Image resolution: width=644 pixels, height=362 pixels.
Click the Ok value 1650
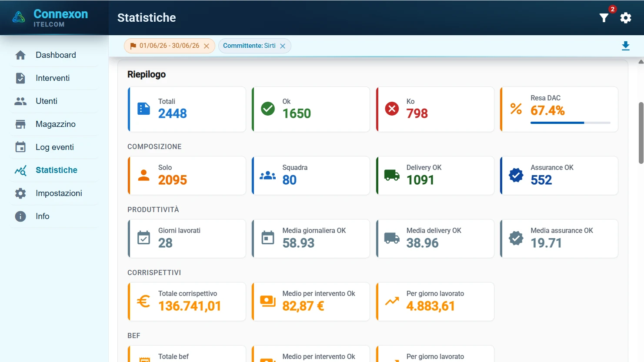(297, 113)
